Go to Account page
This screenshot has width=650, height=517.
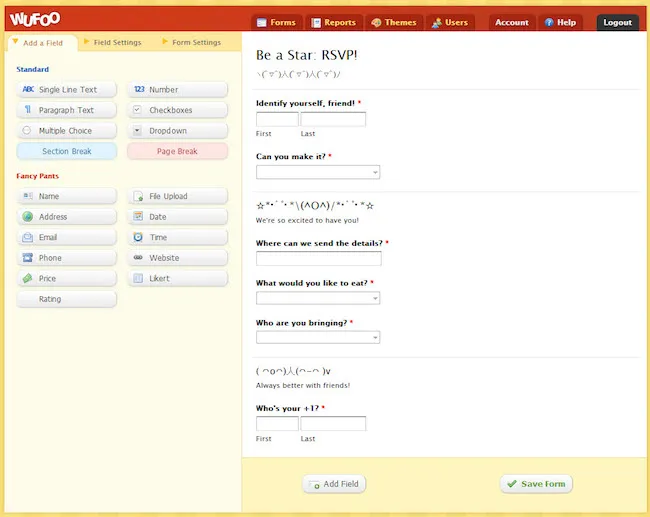pos(512,22)
